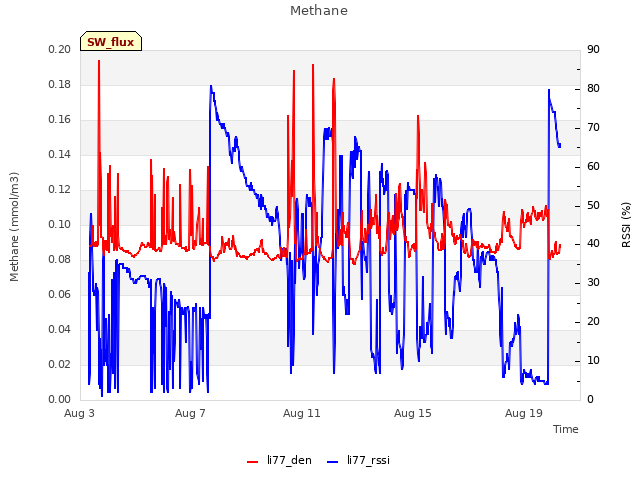Image resolution: width=640 pixels, height=480 pixels.
Task: Click the 0.08 methane axis value
Action: tap(60, 260)
